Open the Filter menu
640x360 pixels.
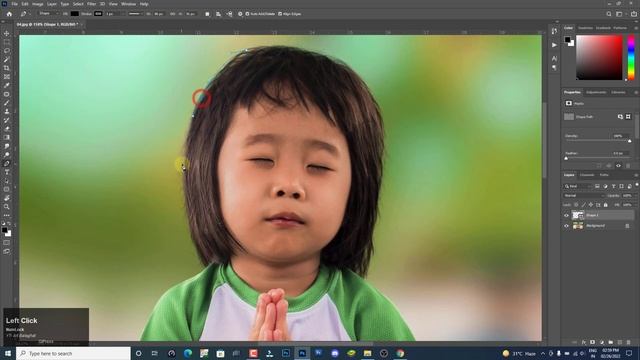[x=91, y=4]
